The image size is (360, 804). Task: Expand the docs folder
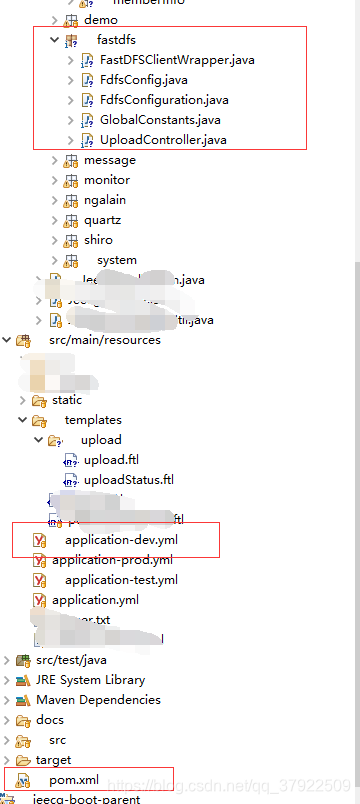7,720
